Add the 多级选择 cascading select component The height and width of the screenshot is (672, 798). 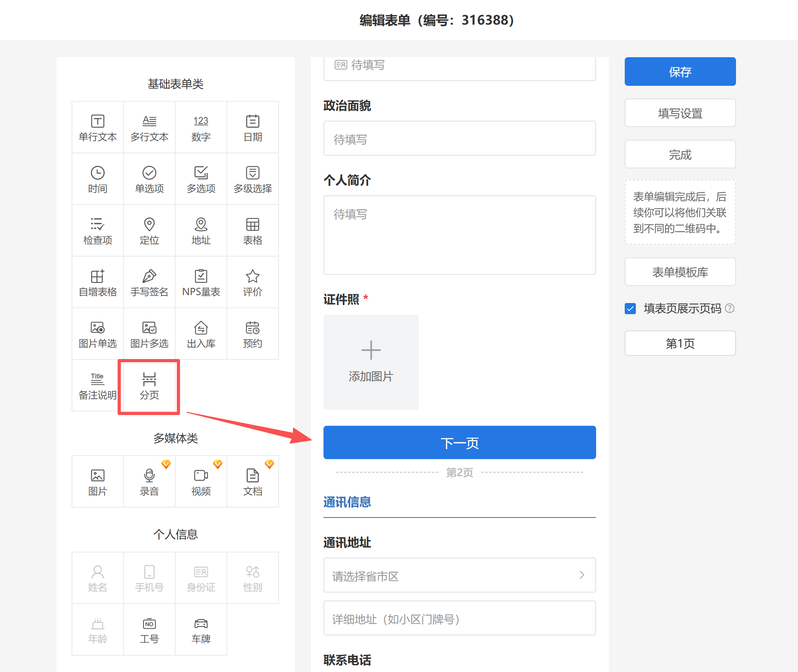pos(253,179)
